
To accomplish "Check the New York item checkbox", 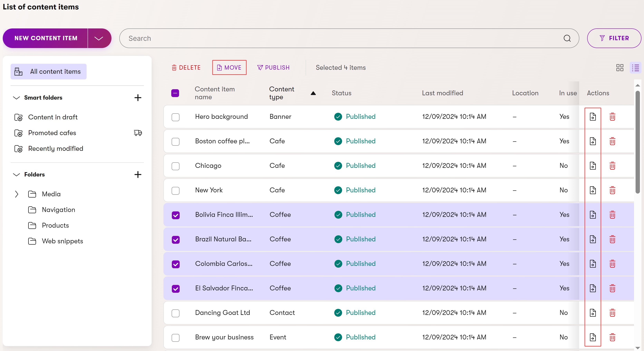I will pyautogui.click(x=176, y=190).
